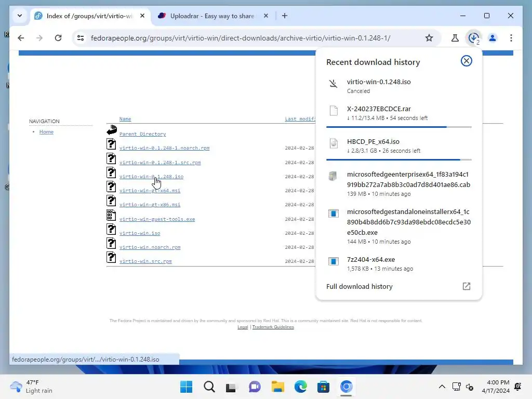This screenshot has height=399, width=532.
Task: Toggle the downloads toolbar icon
Action: [474, 38]
